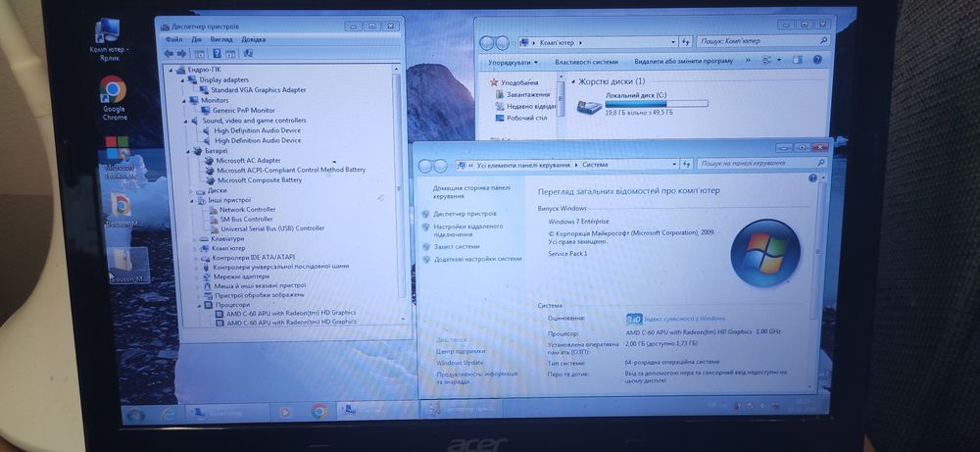Click the Індекс сумісності з Windows link
Image resolution: width=980 pixels, height=452 pixels.
point(684,319)
